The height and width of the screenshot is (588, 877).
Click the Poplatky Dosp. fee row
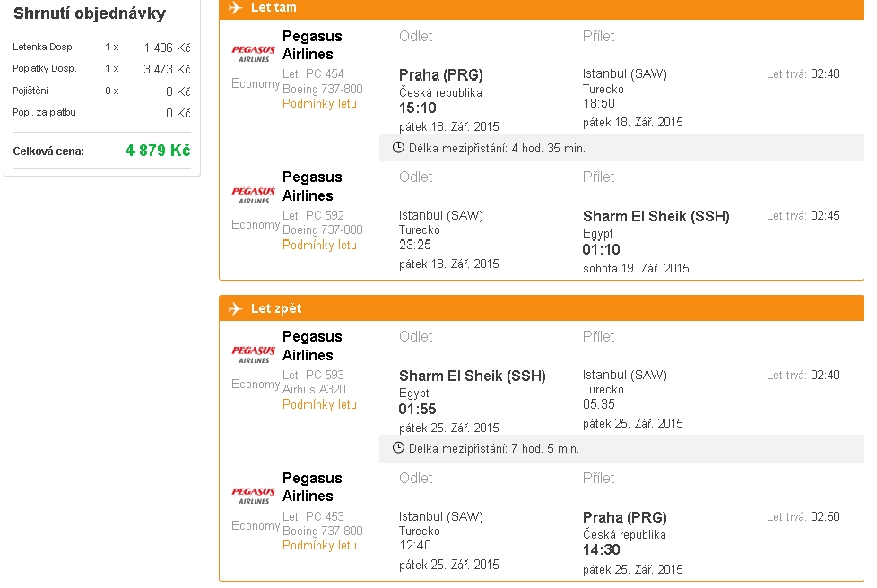pyautogui.click(x=102, y=69)
